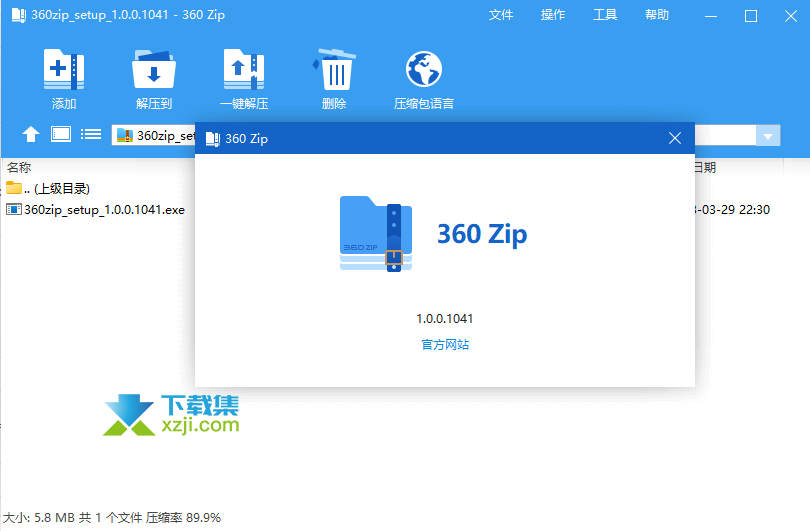Open the 文件 menu

(501, 15)
